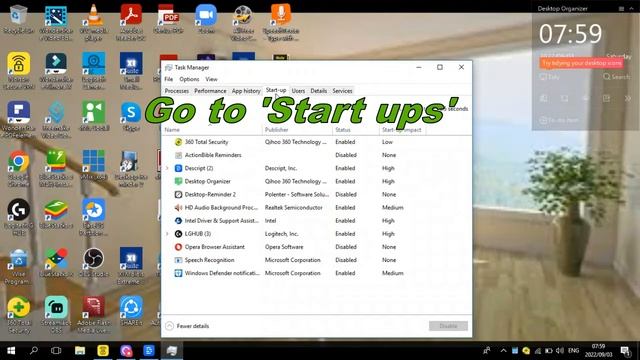
Task: Select the Opera Browser Assistant row name
Action: [x=215, y=247]
